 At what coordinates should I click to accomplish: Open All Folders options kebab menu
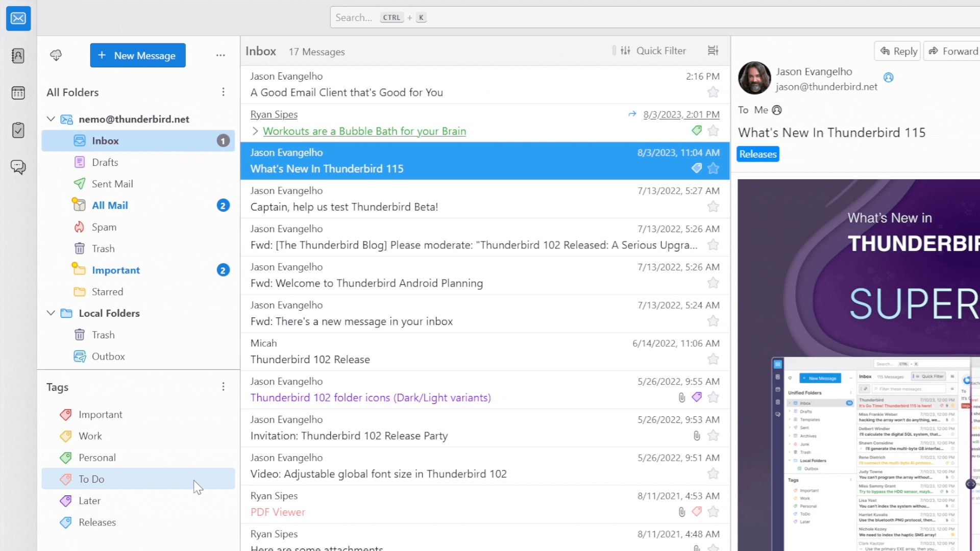click(223, 92)
